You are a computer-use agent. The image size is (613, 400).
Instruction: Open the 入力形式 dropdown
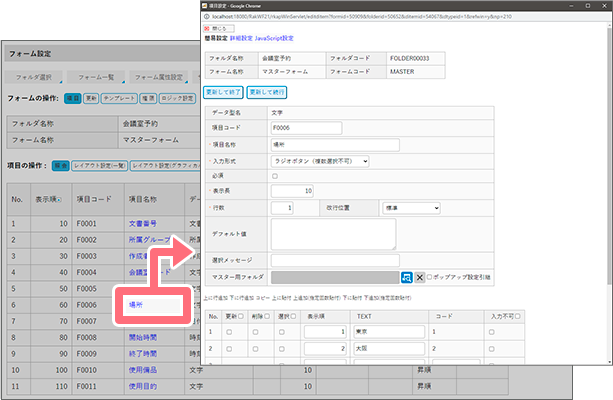319,160
